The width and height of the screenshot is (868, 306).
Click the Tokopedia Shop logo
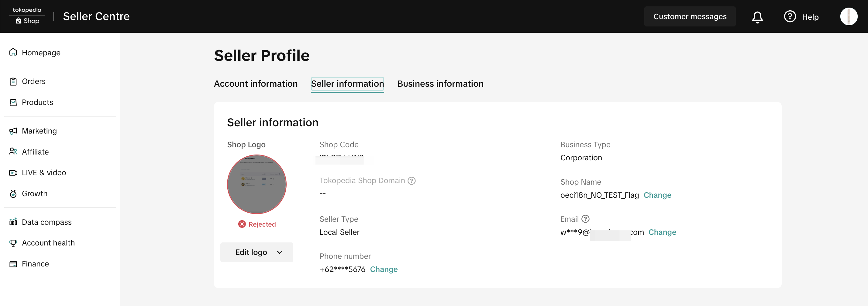coord(27,16)
